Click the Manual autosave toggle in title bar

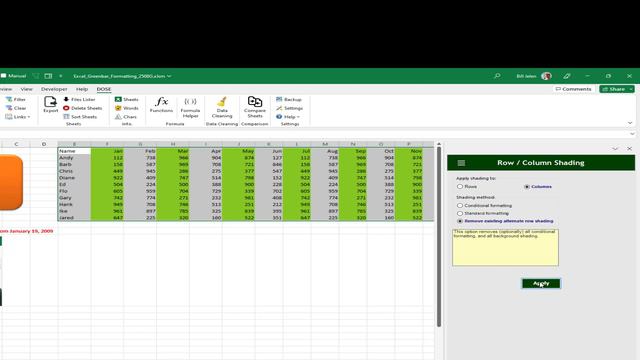click(13, 76)
